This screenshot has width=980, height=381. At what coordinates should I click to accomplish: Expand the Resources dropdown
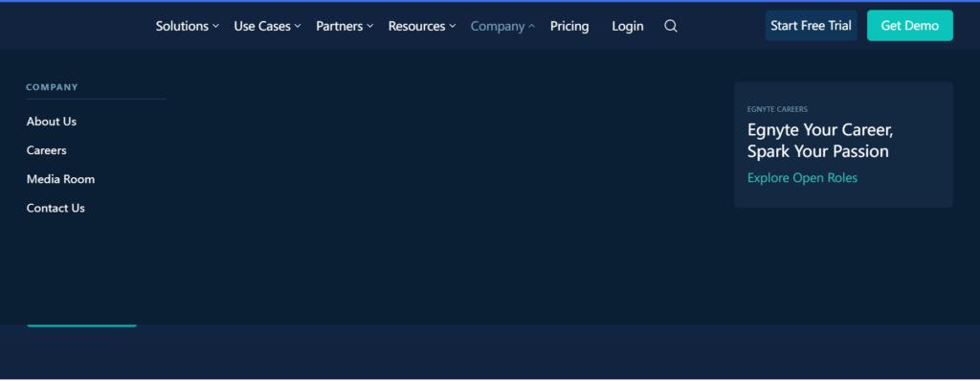point(422,26)
